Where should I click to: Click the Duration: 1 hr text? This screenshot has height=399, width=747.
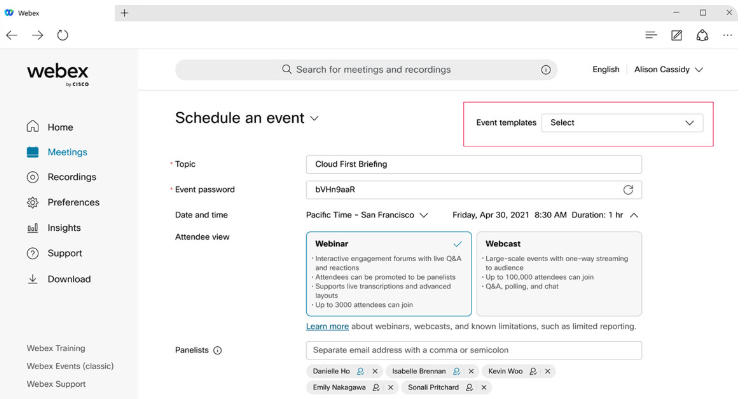[x=597, y=215]
